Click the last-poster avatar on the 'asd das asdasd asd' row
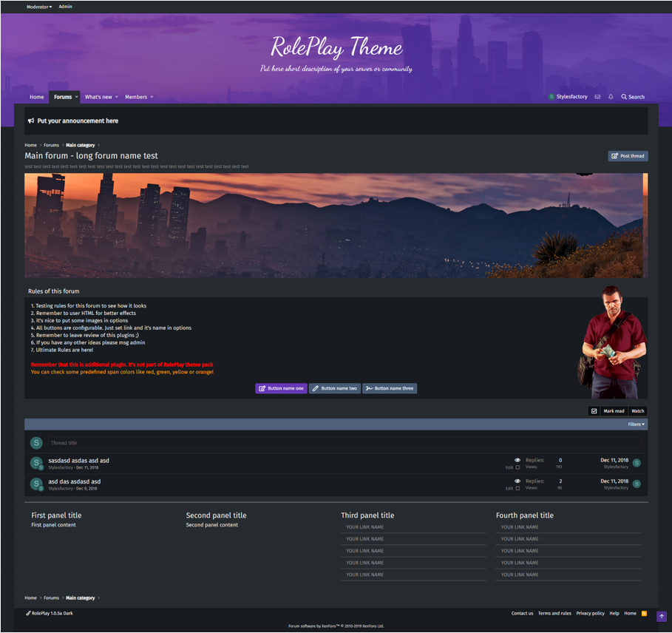 click(x=637, y=484)
